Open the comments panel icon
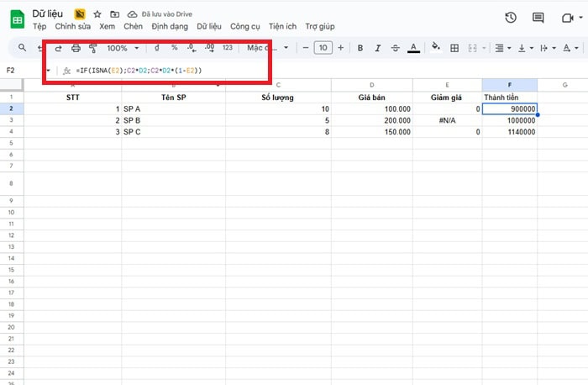This screenshot has height=385, width=588. (538, 18)
